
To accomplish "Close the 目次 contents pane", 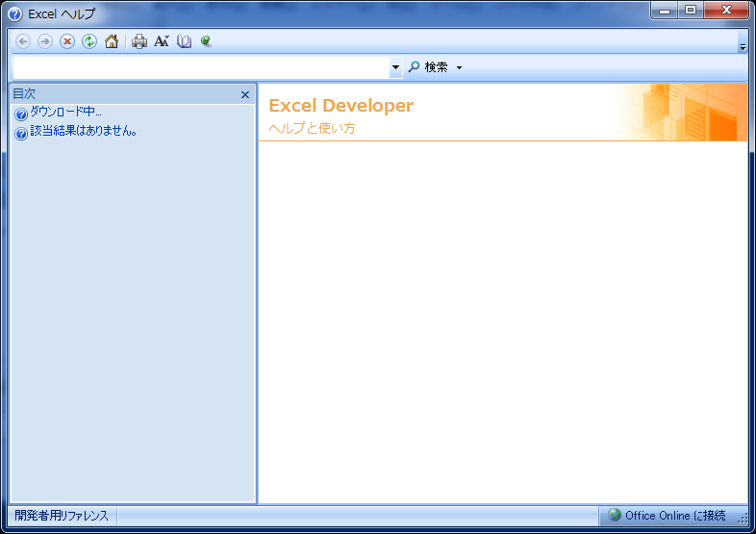I will click(x=245, y=94).
